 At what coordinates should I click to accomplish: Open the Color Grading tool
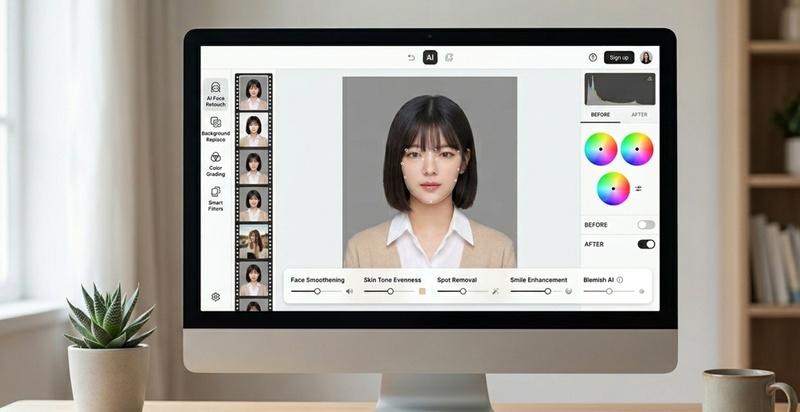click(x=215, y=164)
